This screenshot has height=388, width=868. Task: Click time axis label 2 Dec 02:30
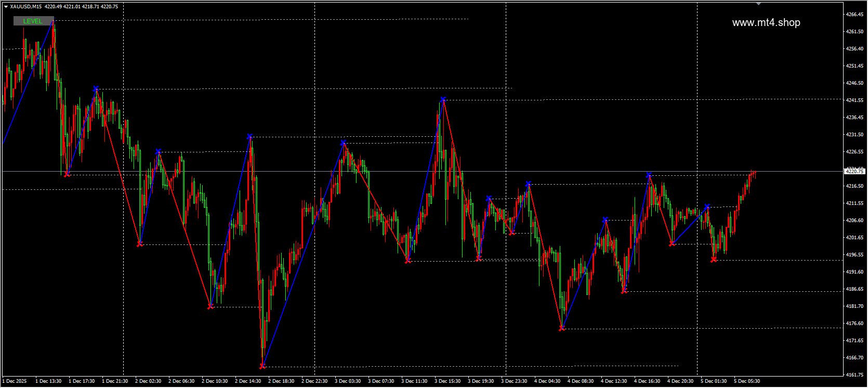(x=148, y=381)
